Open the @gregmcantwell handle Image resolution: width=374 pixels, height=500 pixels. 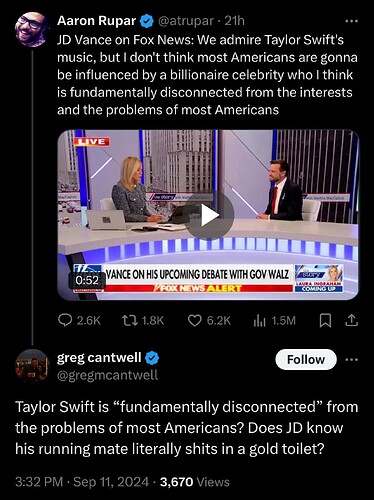[107, 375]
